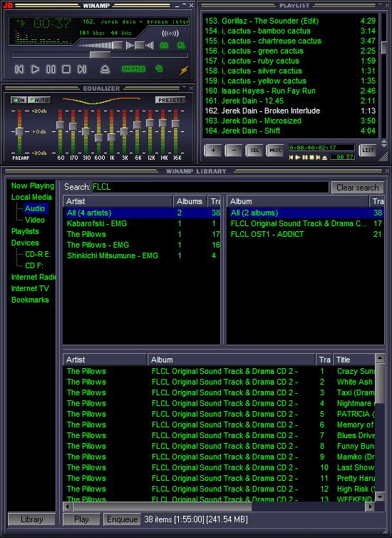Click the lightning bolt about icon
The height and width of the screenshot is (538, 392).
pos(184,70)
